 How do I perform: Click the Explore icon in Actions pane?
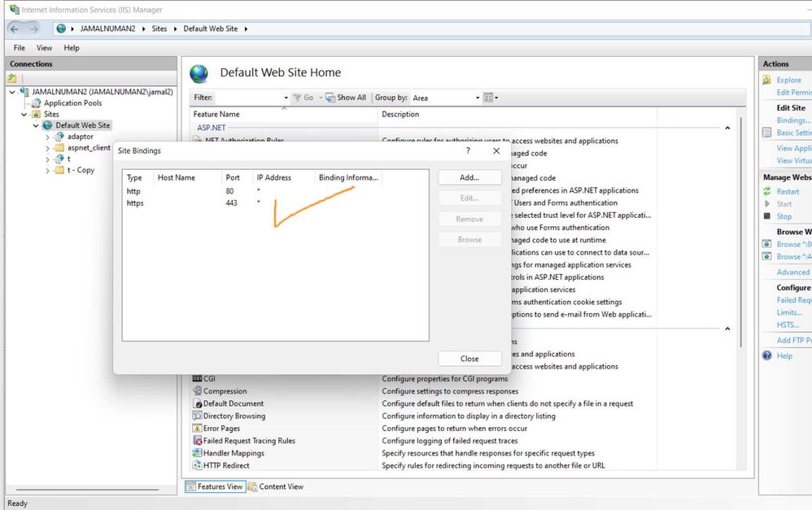click(x=767, y=80)
